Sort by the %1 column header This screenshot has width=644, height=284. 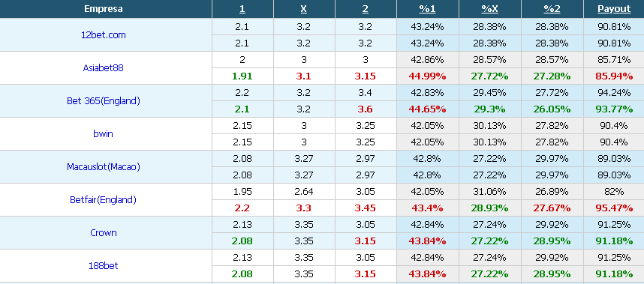(428, 9)
